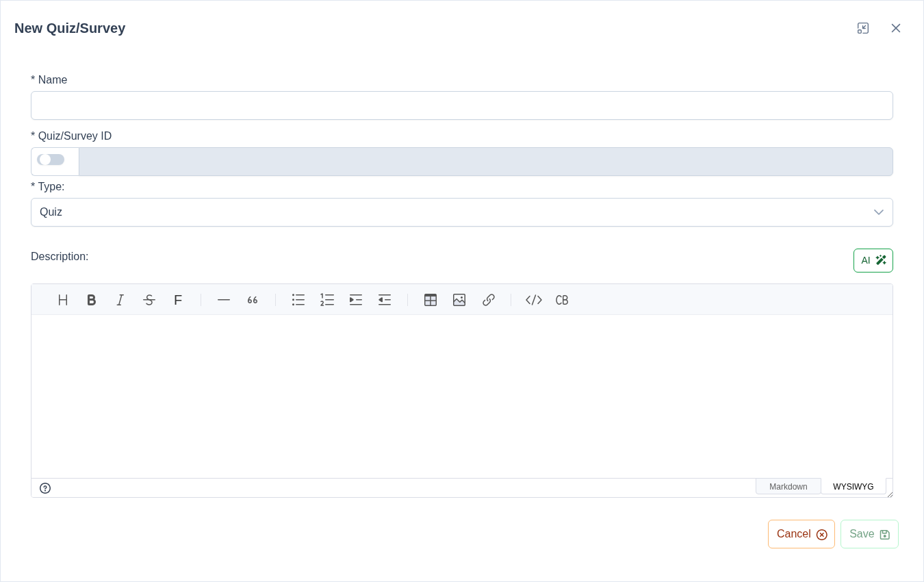Apply strikethrough formatting
The height and width of the screenshot is (582, 924).
[x=149, y=300]
